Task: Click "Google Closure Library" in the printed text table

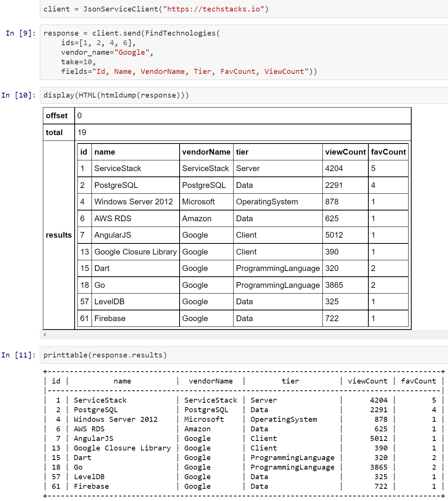Action: [123, 448]
